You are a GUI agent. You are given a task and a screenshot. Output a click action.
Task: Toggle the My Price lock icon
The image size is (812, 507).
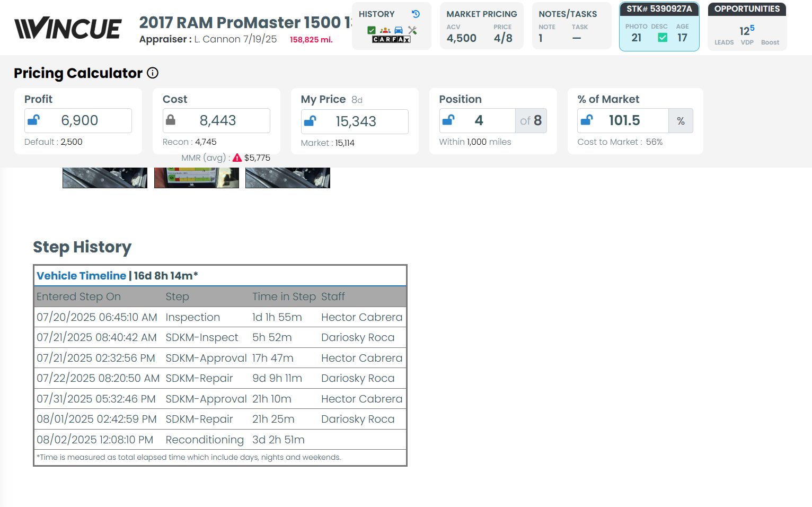click(x=310, y=121)
